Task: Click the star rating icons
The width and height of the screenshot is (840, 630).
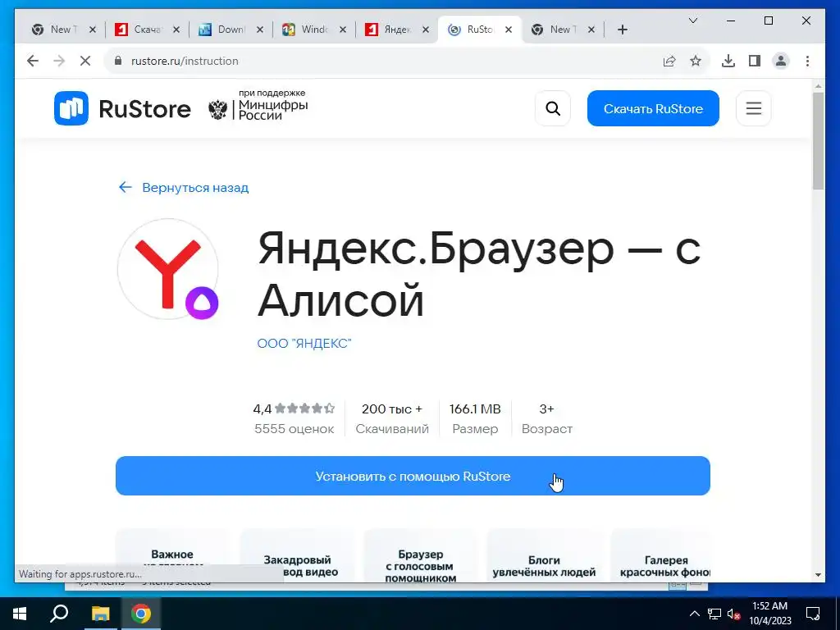Action: (305, 409)
